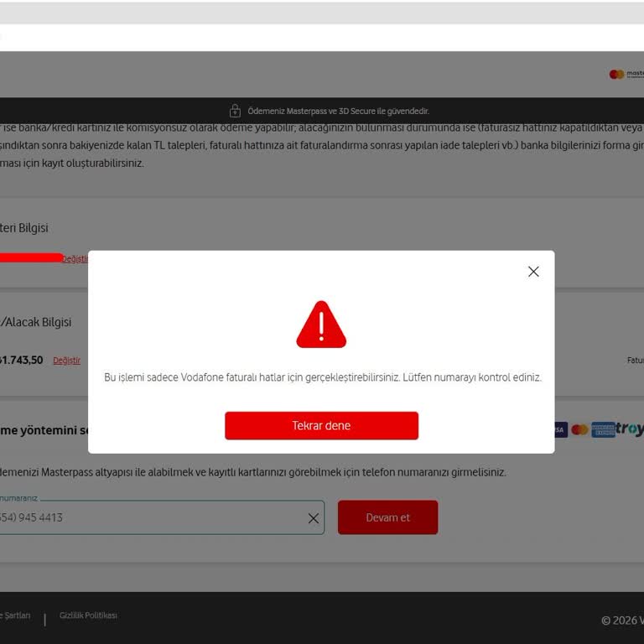Open the Gizlilik Politikası link
Viewport: 644px width, 644px height.
pos(88,615)
